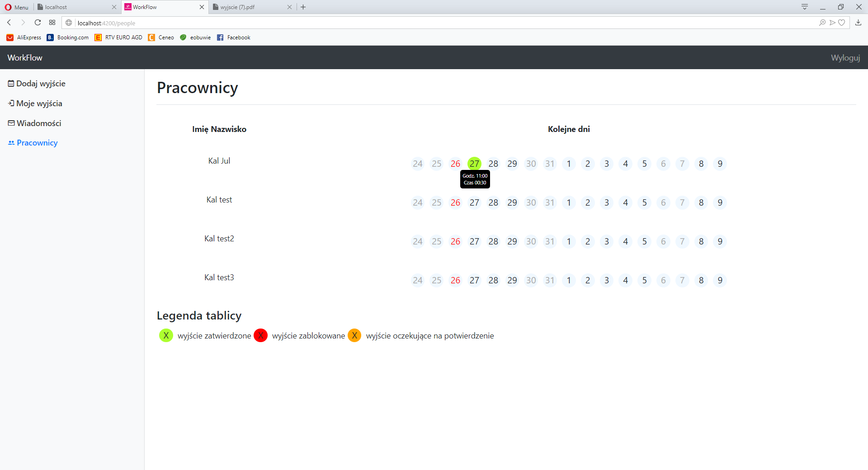Select day 26 in Kal Jul row
868x470 pixels.
[455, 164]
